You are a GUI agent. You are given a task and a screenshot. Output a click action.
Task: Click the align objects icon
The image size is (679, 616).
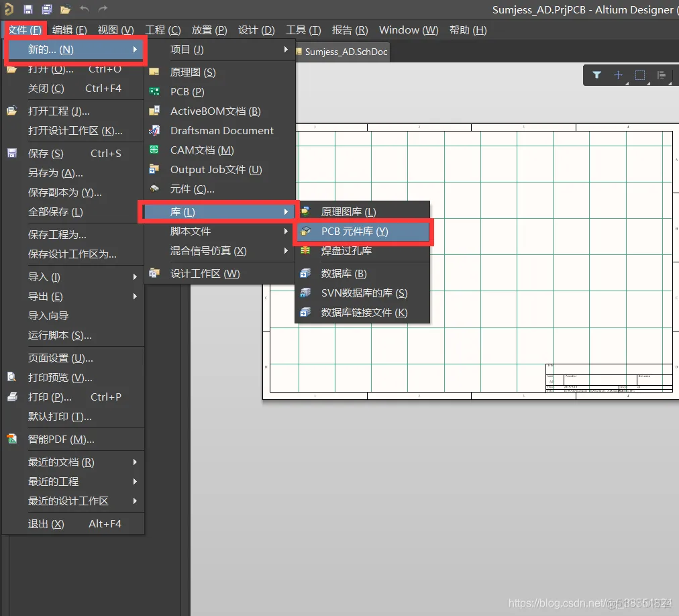coord(662,75)
